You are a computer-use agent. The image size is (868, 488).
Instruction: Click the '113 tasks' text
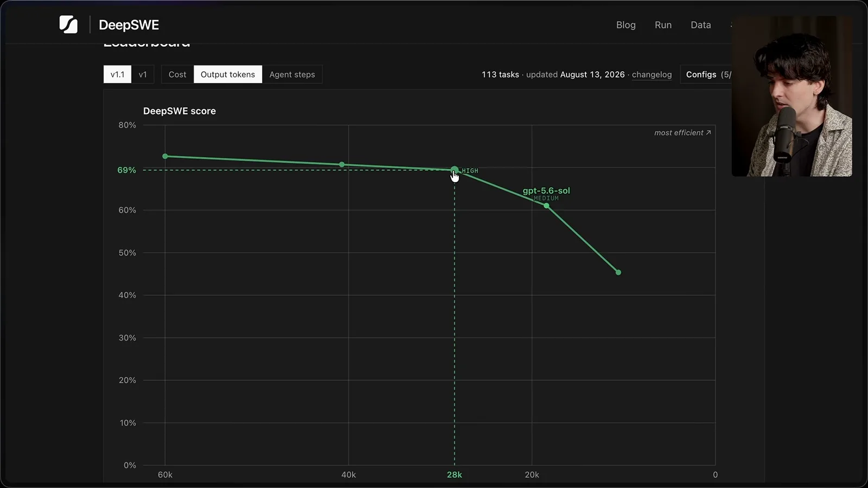point(500,75)
